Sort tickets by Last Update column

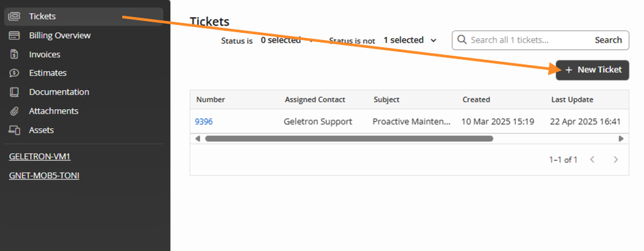coord(572,99)
